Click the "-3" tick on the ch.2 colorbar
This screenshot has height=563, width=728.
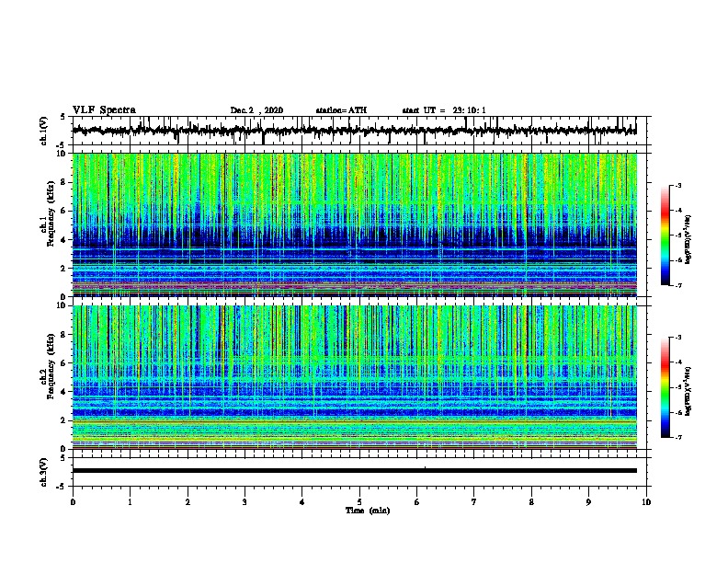tap(678, 338)
